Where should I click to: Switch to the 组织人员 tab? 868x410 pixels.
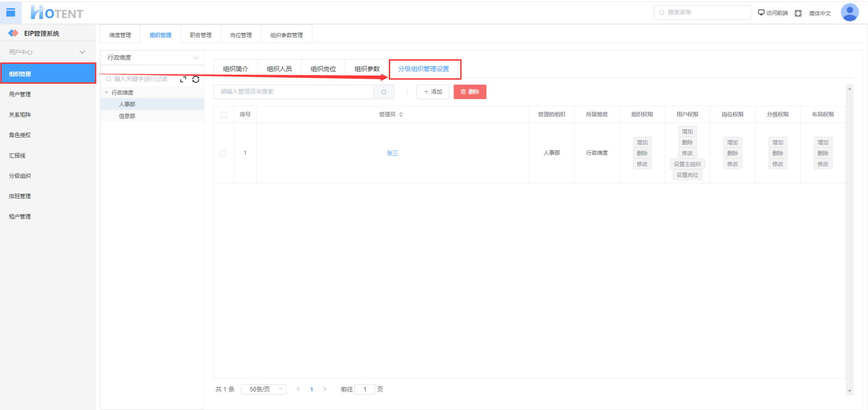279,69
